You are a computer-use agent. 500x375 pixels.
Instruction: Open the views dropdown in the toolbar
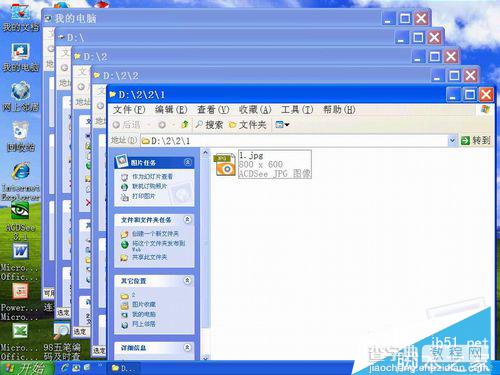click(x=282, y=125)
